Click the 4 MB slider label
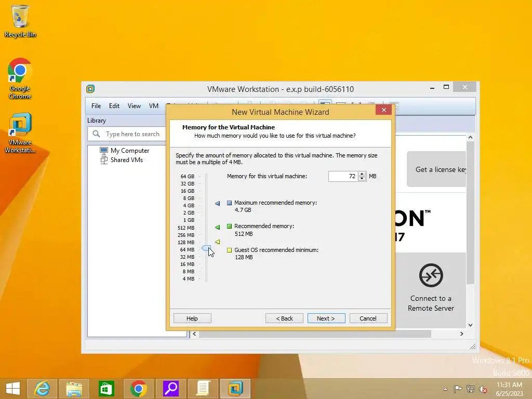The width and height of the screenshot is (532, 399). (x=189, y=279)
